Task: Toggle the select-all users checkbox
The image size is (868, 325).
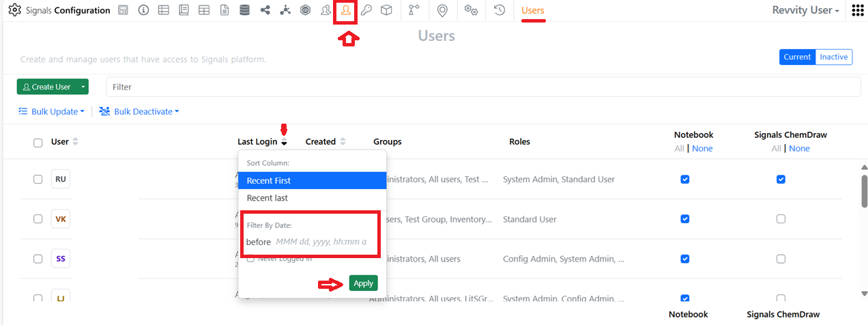Action: tap(38, 142)
